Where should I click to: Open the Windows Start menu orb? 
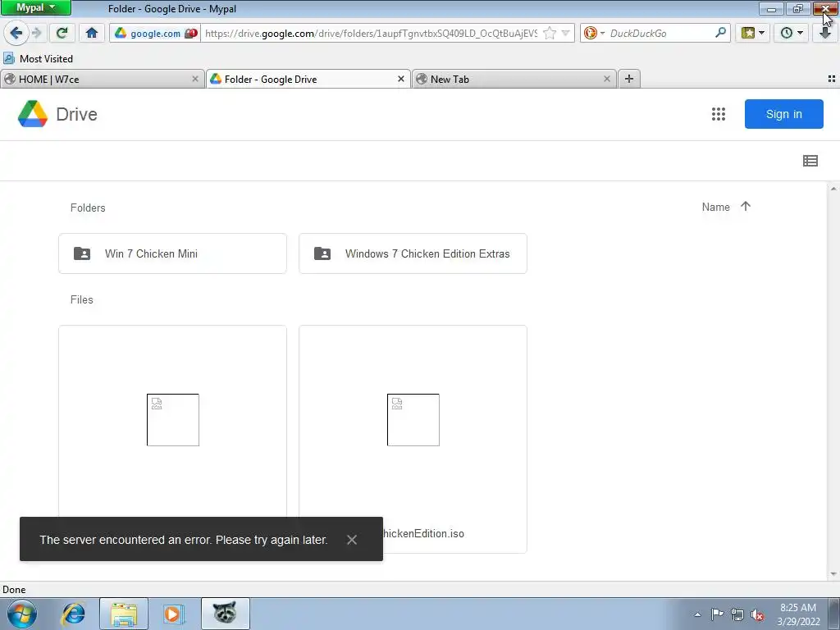[21, 614]
